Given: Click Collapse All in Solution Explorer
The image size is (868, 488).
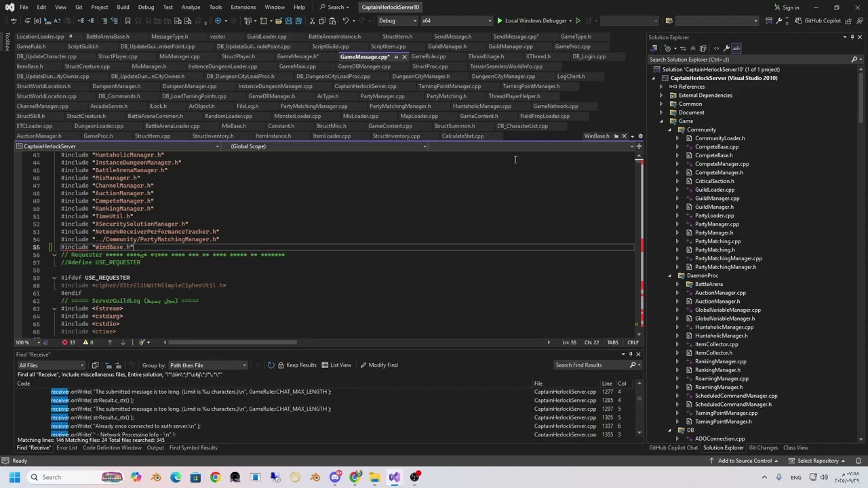Looking at the screenshot, I should tap(693, 48).
